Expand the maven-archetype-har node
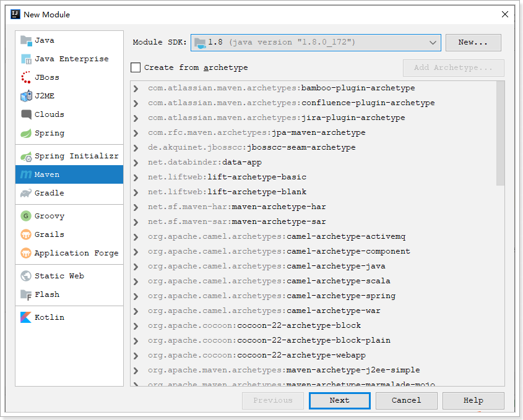The width and height of the screenshot is (523, 420). [x=136, y=207]
